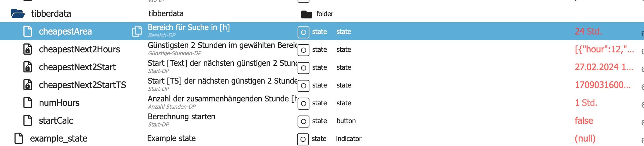Click the false value of startCalc
Screen dimensions: 644x146
pos(584,121)
